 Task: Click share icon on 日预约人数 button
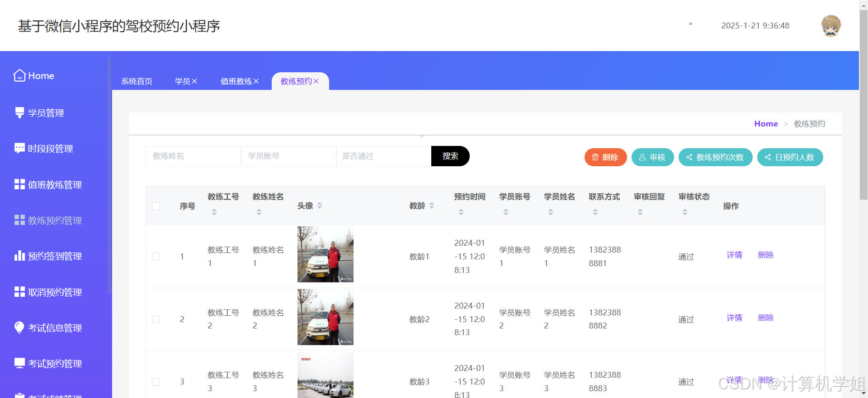(x=768, y=157)
